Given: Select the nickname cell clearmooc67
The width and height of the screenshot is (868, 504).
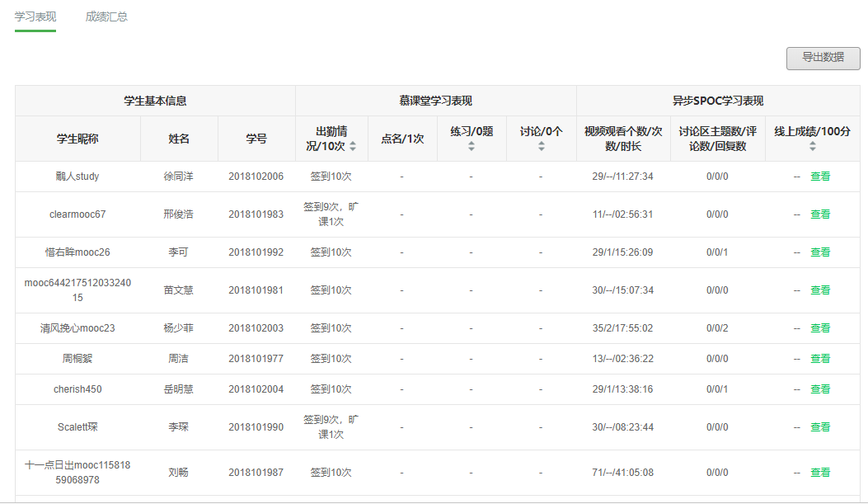Looking at the screenshot, I should tap(77, 214).
